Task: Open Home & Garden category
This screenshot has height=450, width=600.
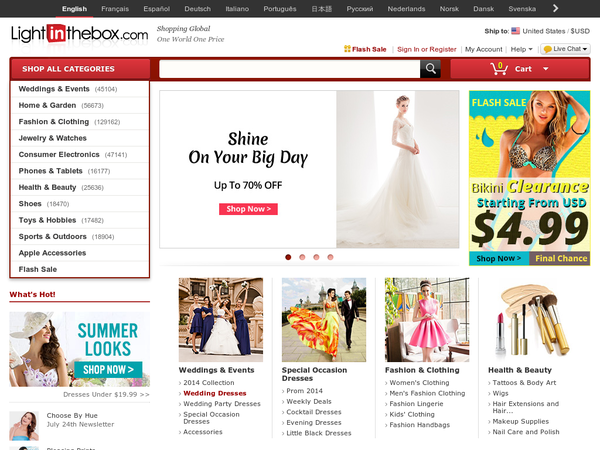Action: [80, 105]
